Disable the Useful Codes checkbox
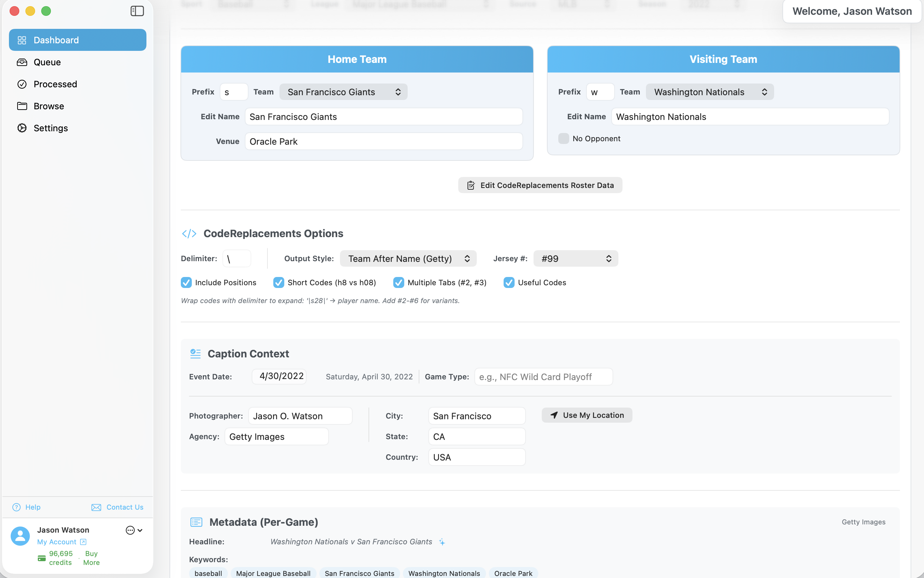The width and height of the screenshot is (924, 578). pyautogui.click(x=508, y=282)
